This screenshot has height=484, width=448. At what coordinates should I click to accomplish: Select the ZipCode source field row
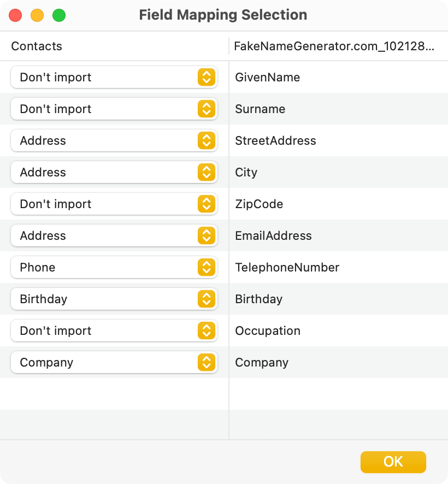pos(259,204)
